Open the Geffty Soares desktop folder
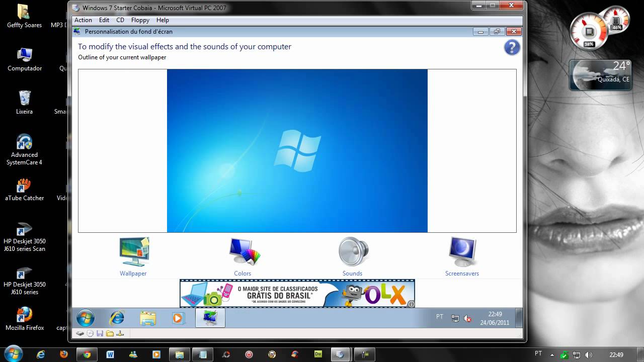 click(x=24, y=16)
